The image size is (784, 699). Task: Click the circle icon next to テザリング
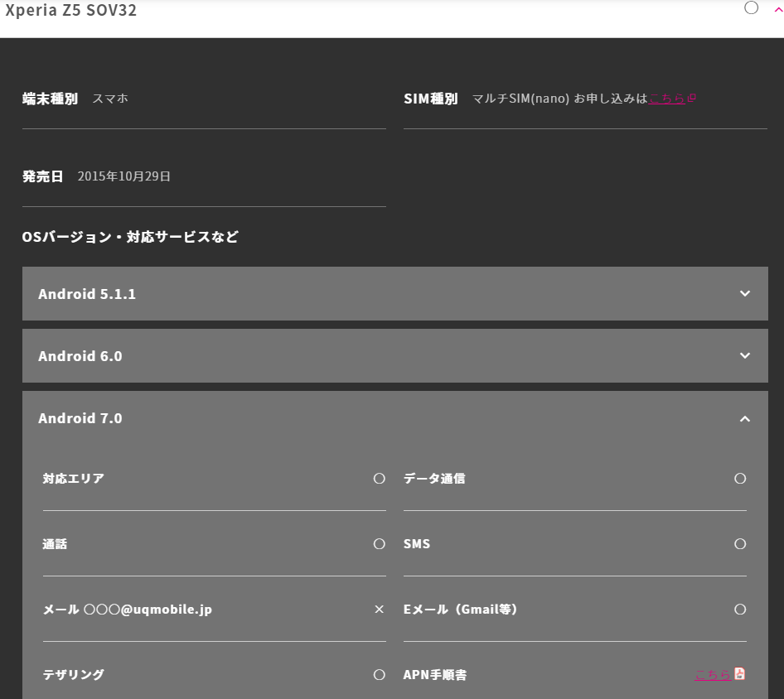[380, 675]
